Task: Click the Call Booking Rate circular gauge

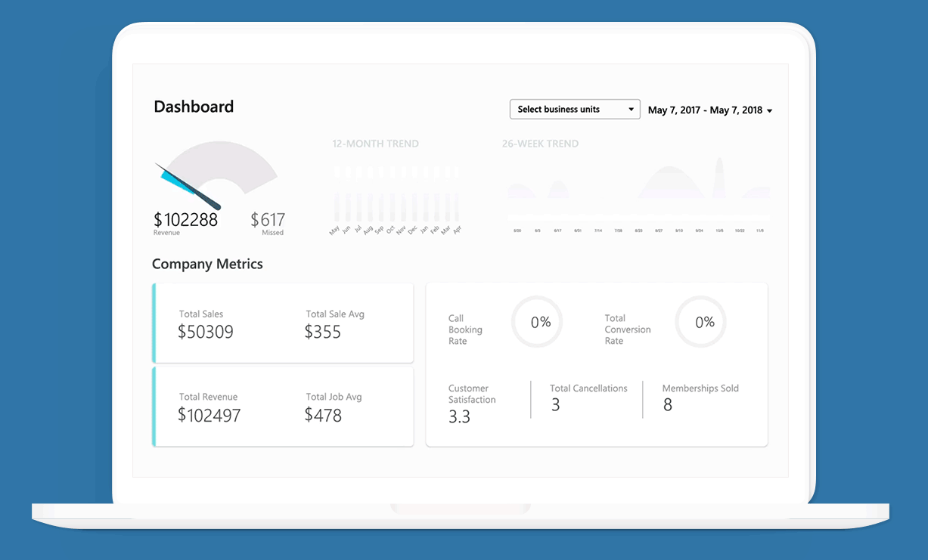Action: click(x=537, y=322)
